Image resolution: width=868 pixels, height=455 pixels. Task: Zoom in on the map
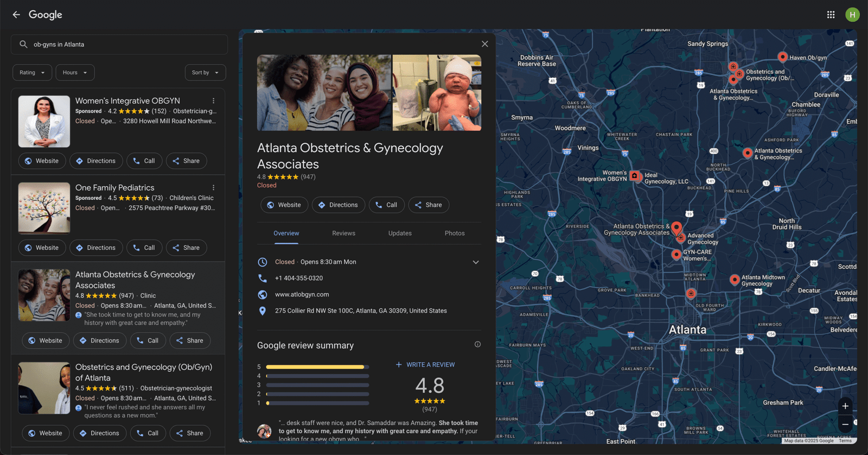coord(845,406)
